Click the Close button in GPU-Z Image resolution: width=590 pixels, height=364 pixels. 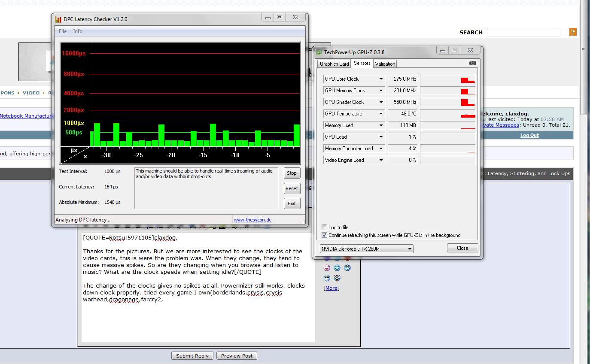tap(462, 248)
